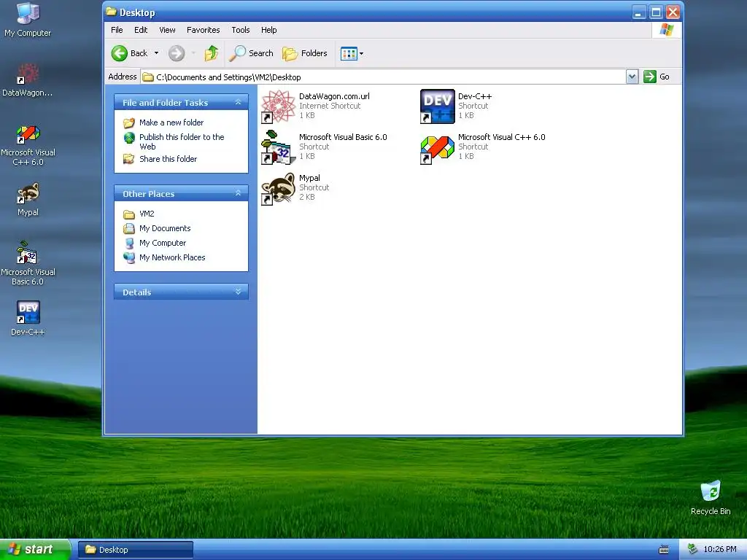Viewport: 747px width, 560px height.
Task: Click the folder icon in the address bar
Action: coord(148,77)
